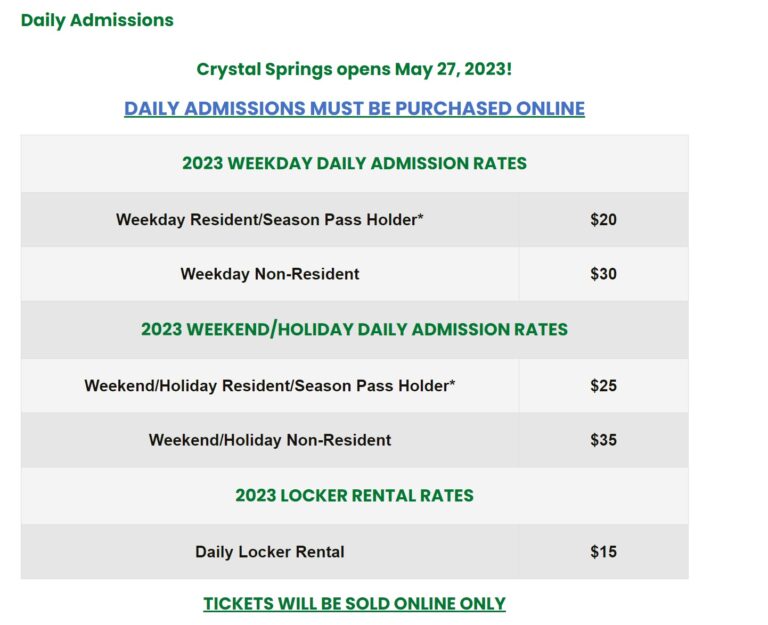Click the asterisk after Weekday Resident/Season Pass Holder
Image resolution: width=768 pixels, height=625 pixels.
421,217
